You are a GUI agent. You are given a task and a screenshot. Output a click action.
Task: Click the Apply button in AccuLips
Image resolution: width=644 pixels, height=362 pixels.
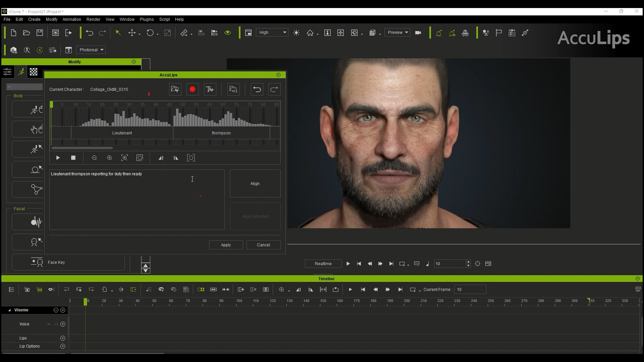click(x=226, y=245)
